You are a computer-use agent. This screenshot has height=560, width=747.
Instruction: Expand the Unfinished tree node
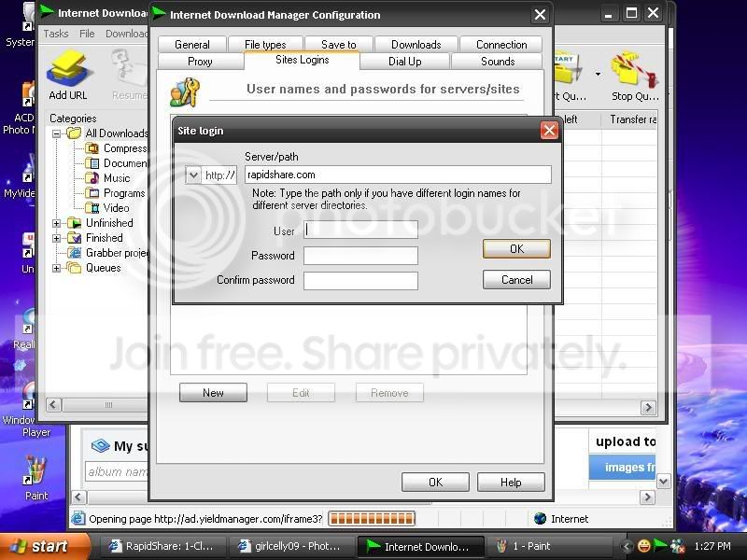[56, 223]
